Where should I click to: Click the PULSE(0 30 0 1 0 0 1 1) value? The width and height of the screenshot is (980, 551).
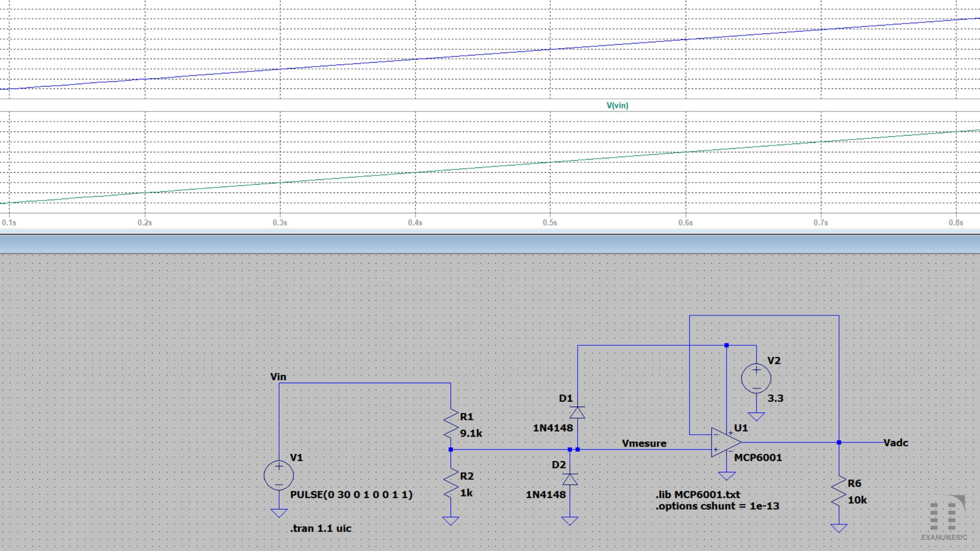pyautogui.click(x=351, y=494)
